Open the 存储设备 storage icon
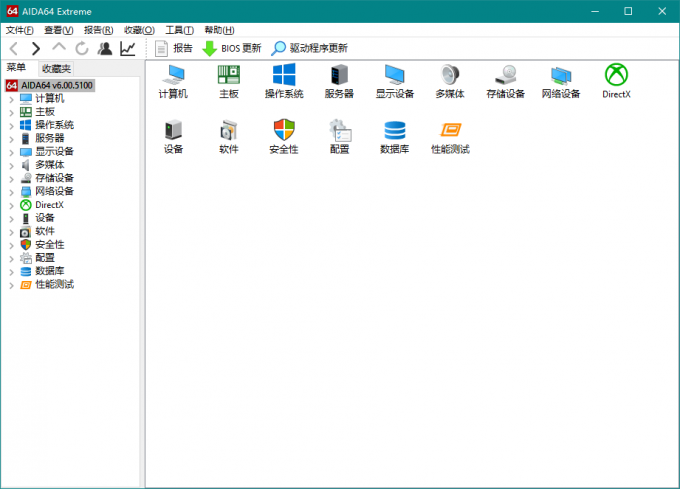This screenshot has height=489, width=680. point(505,76)
